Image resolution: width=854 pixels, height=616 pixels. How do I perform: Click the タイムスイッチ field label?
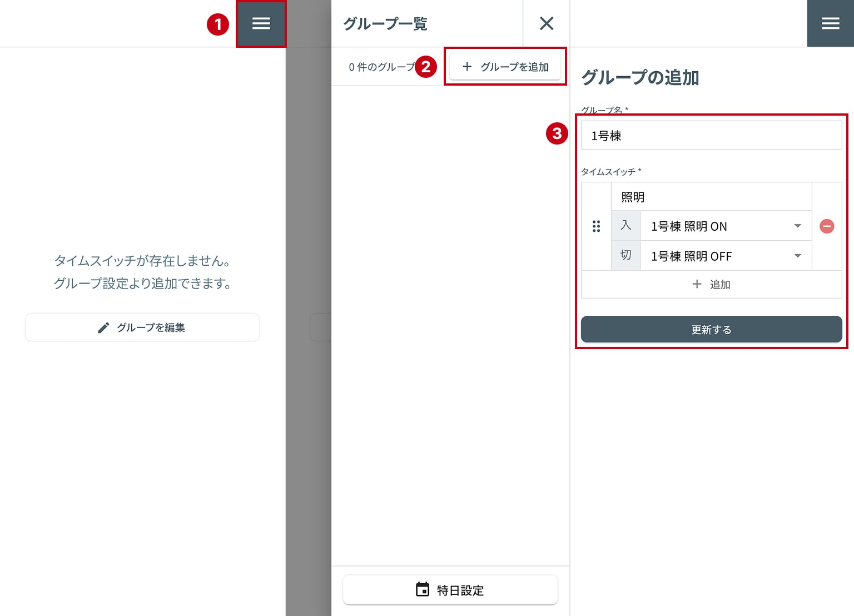pos(610,172)
